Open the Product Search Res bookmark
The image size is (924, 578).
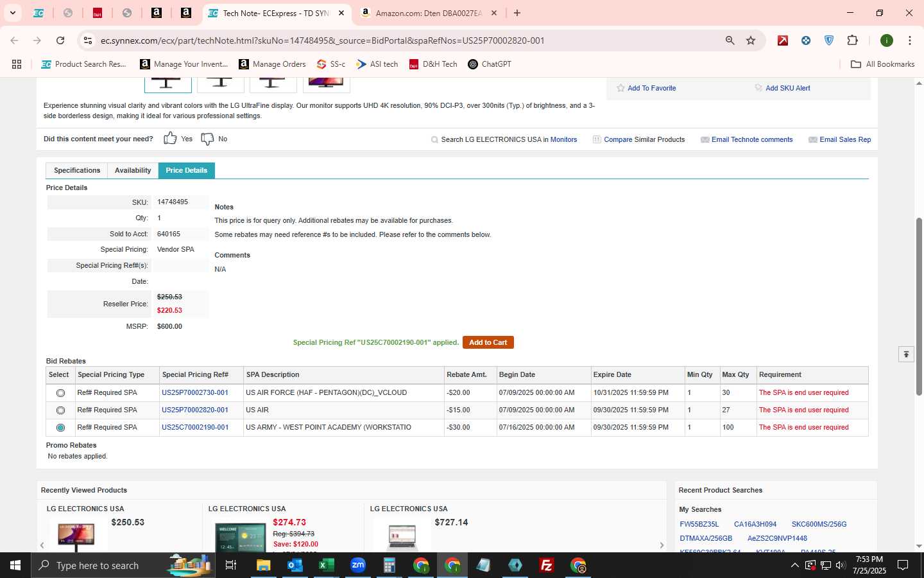point(84,64)
